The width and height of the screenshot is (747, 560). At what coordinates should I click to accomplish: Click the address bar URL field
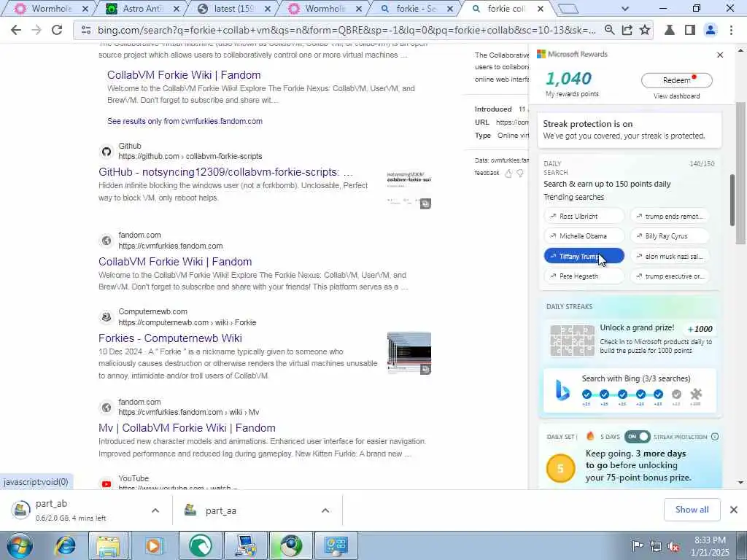tap(347, 30)
